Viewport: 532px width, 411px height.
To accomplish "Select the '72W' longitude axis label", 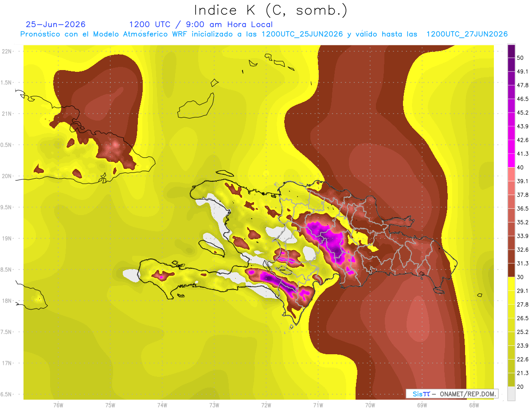I will point(266,405).
